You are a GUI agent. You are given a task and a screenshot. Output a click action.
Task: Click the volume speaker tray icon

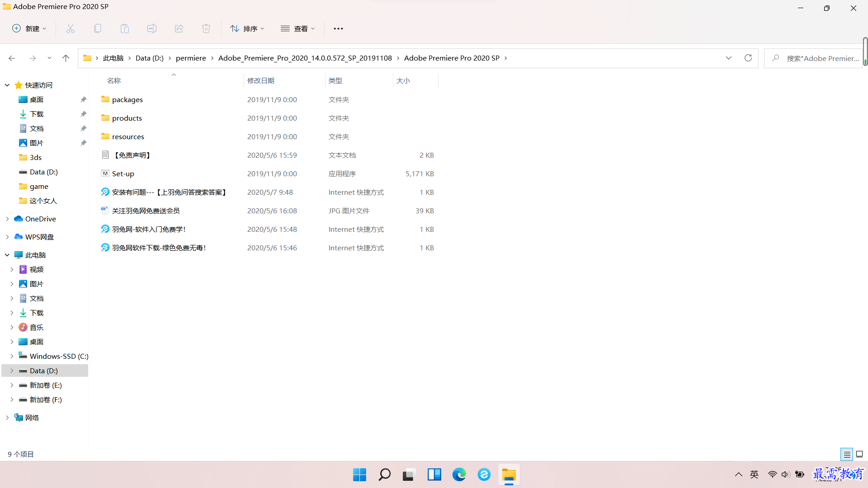[x=786, y=474]
